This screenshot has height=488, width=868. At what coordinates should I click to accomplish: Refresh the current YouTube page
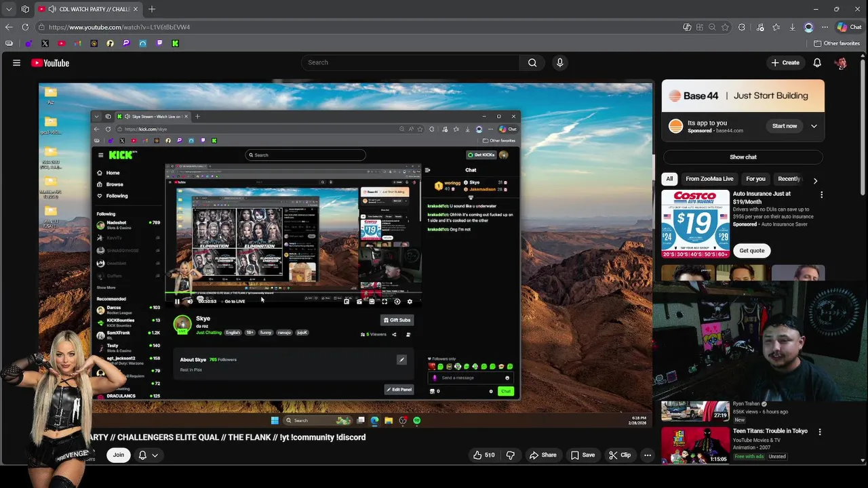pos(25,27)
